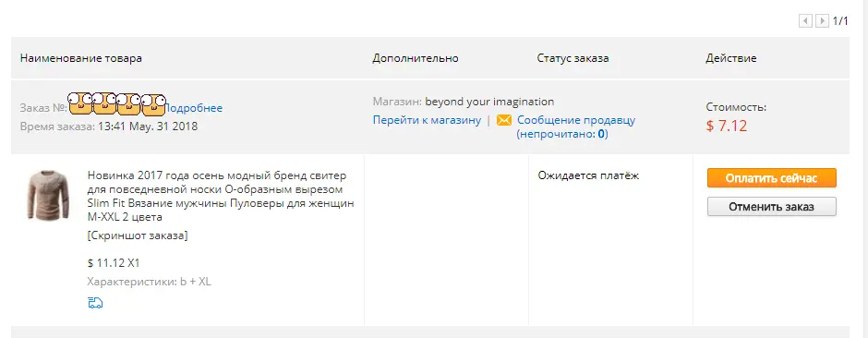
Task: Open the Скриншот заказа link
Action: coord(138,235)
